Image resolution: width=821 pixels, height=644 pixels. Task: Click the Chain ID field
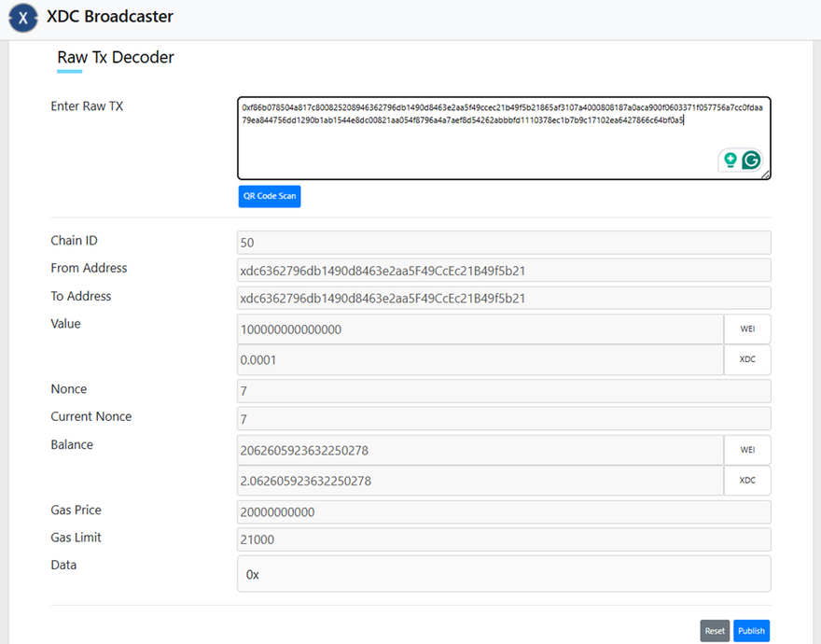point(504,243)
